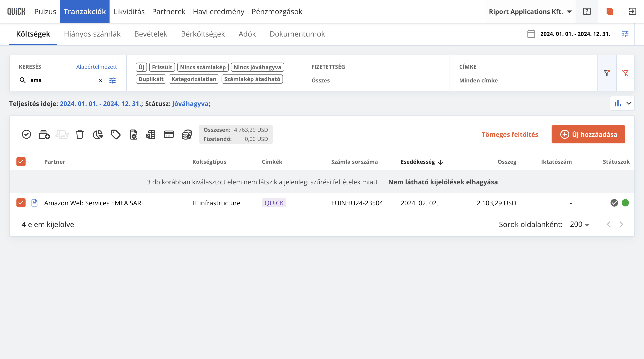The width and height of the screenshot is (644, 359).
Task: Click the Partner column header
Action: pos(55,162)
